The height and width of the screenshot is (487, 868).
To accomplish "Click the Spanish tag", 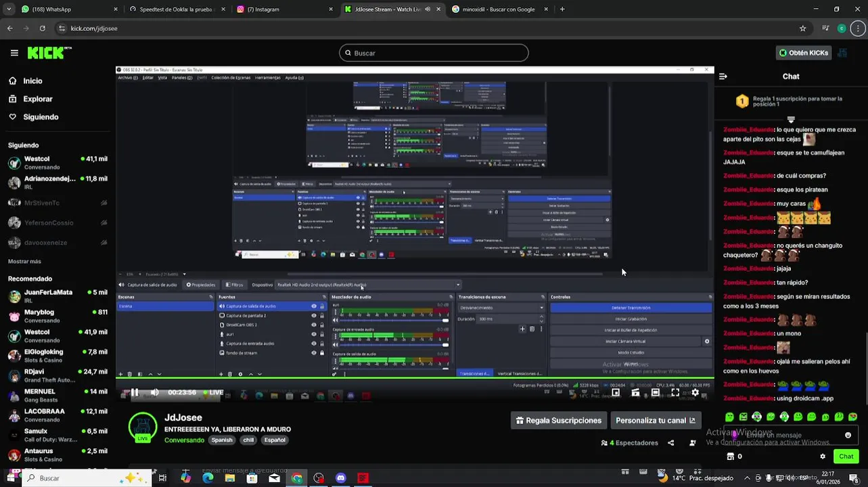I will [x=221, y=440].
